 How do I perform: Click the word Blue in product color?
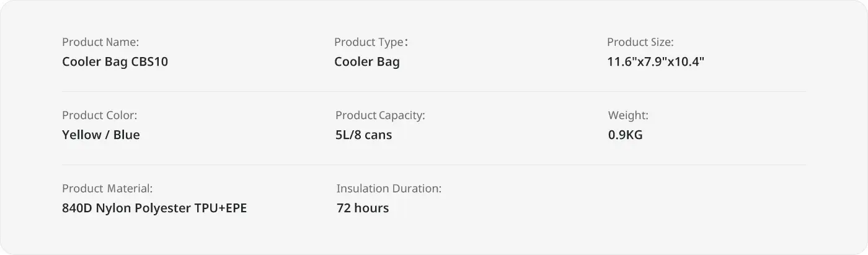click(x=126, y=135)
